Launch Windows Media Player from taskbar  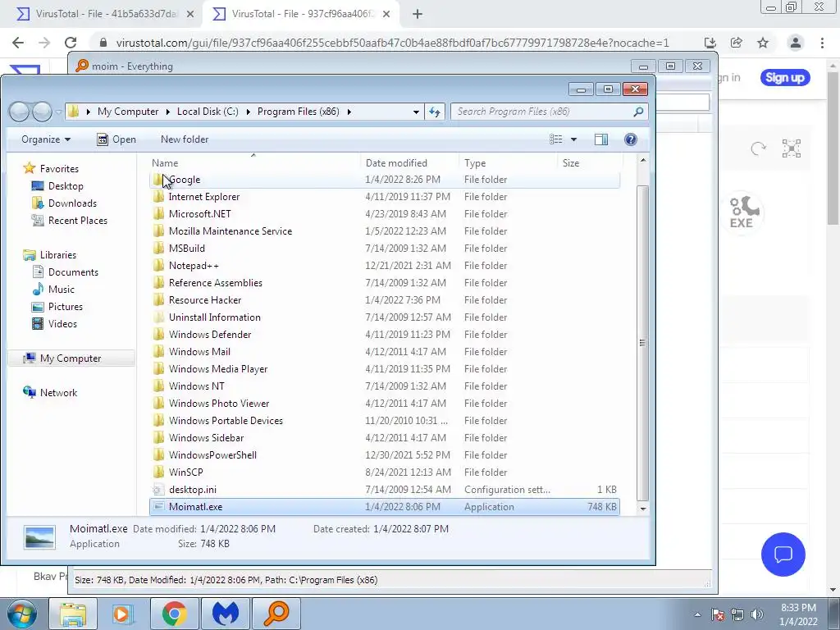coord(122,614)
